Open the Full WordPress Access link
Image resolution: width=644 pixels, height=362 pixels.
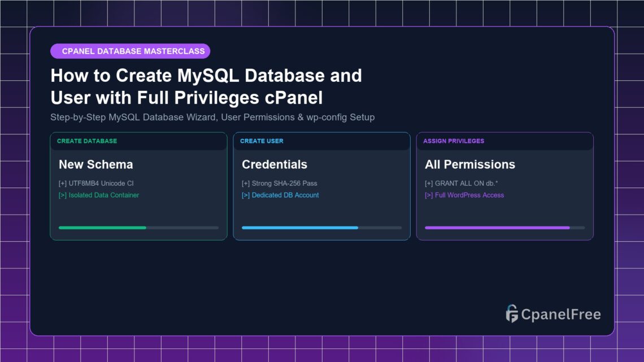464,195
